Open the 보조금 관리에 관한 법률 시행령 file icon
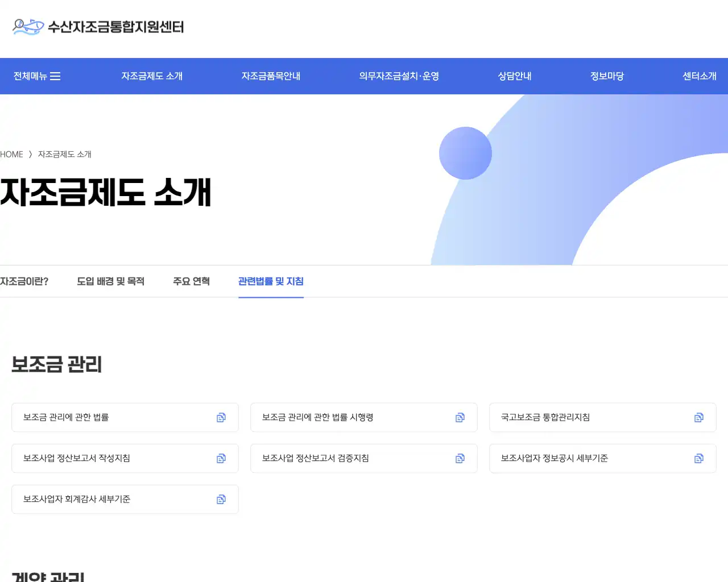This screenshot has height=582, width=728. pos(459,417)
